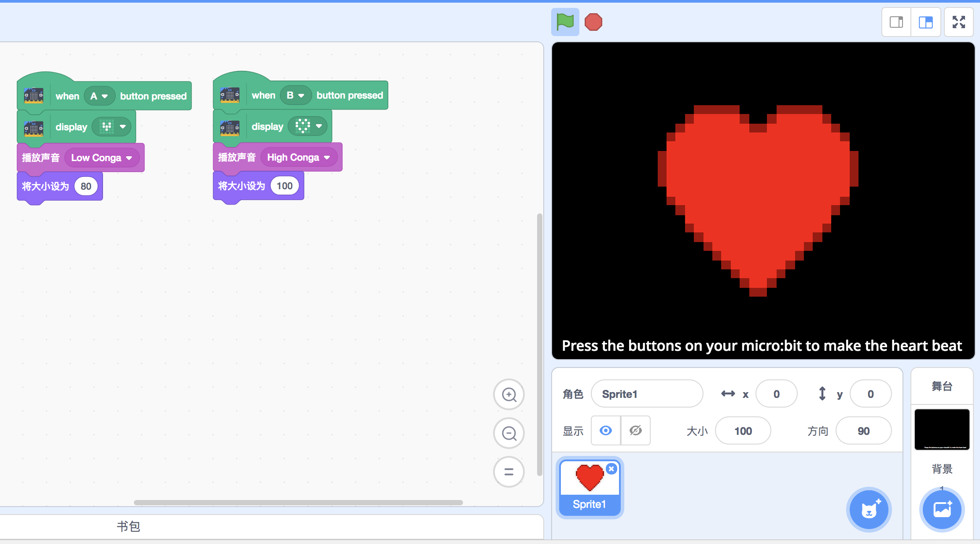Reset workspace zoom with equals icon
The height and width of the screenshot is (544, 980).
coord(509,472)
